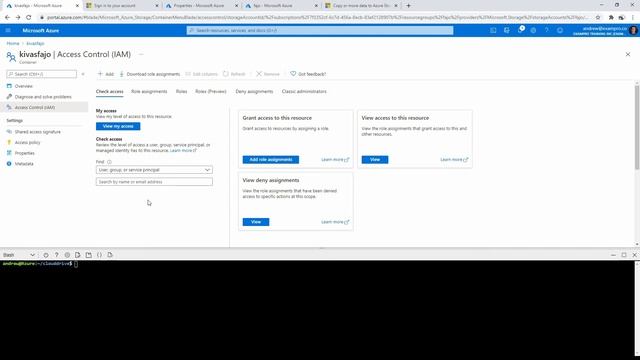Open the Azure portal hamburger menu

pos(8,31)
